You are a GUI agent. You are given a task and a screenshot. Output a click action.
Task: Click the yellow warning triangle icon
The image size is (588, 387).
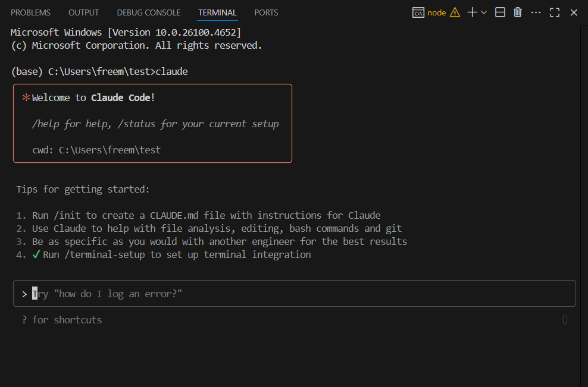pyautogui.click(x=455, y=12)
